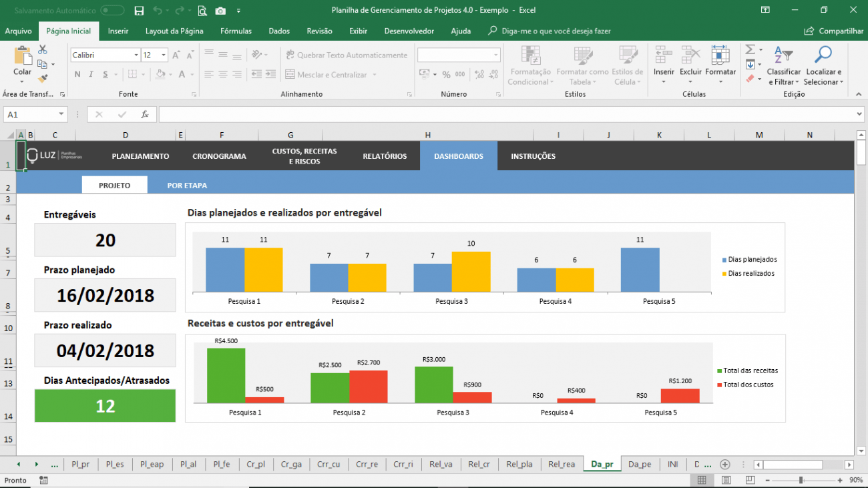Toggle italic I formatting
Screen dimensions: 868x488
click(x=91, y=75)
